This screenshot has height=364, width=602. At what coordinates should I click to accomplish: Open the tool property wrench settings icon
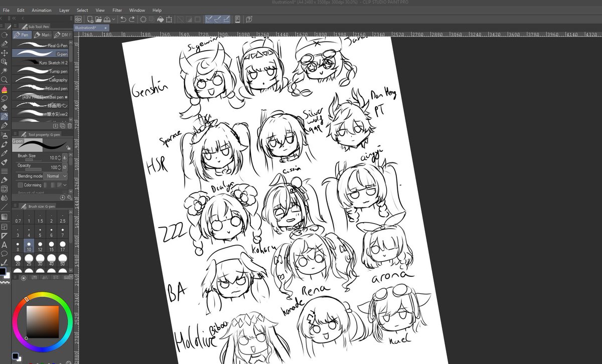coord(70,197)
